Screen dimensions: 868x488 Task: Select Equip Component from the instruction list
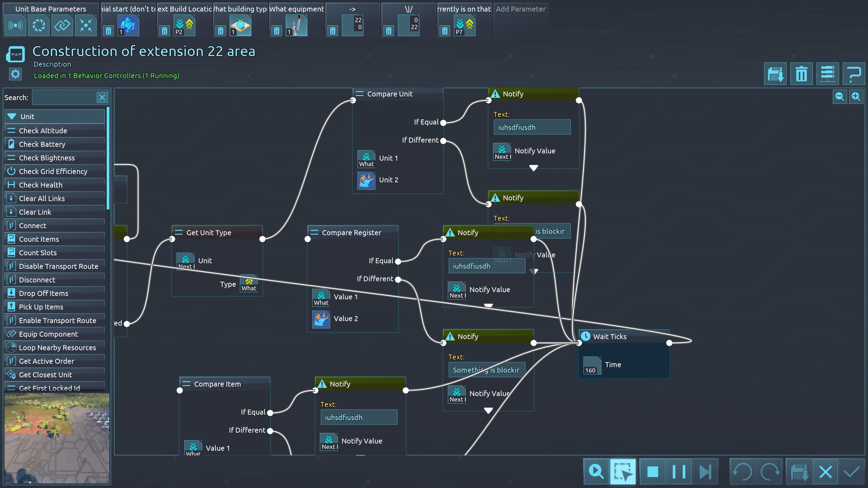click(48, 334)
